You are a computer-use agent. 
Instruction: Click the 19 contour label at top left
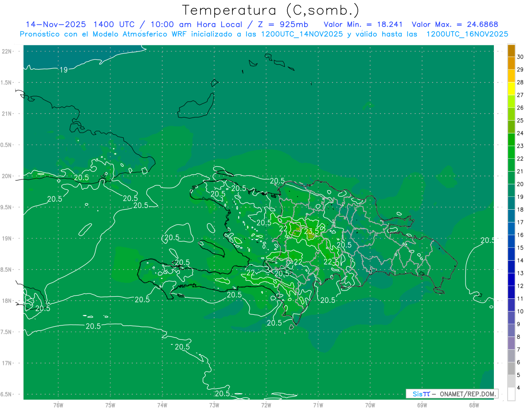pyautogui.click(x=63, y=70)
